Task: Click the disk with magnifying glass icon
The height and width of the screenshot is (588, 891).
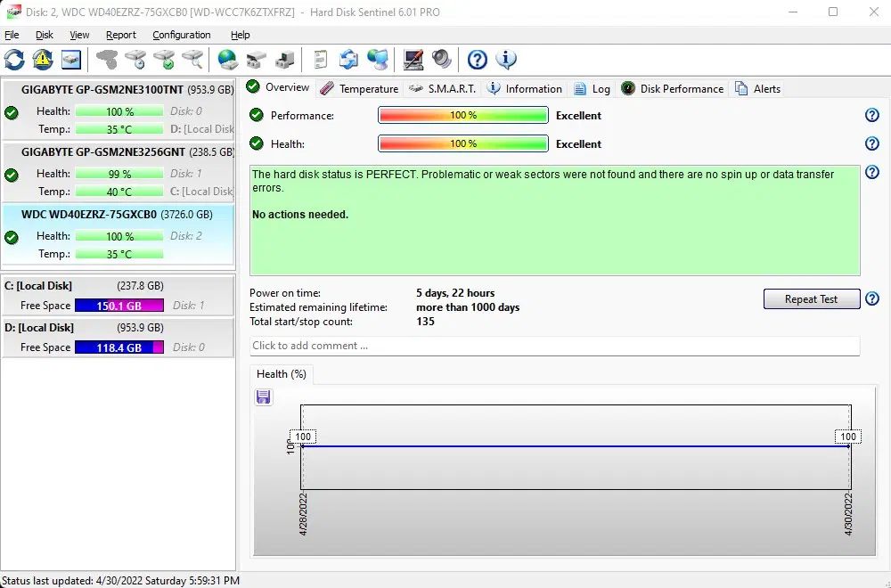Action: click(192, 59)
